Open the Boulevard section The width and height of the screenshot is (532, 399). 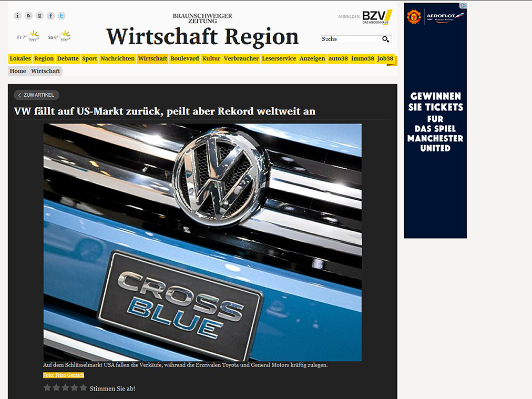(x=185, y=58)
